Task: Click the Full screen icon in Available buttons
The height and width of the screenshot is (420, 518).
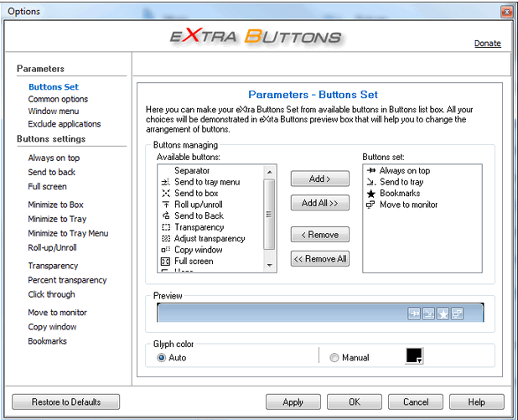Action: pos(165,262)
